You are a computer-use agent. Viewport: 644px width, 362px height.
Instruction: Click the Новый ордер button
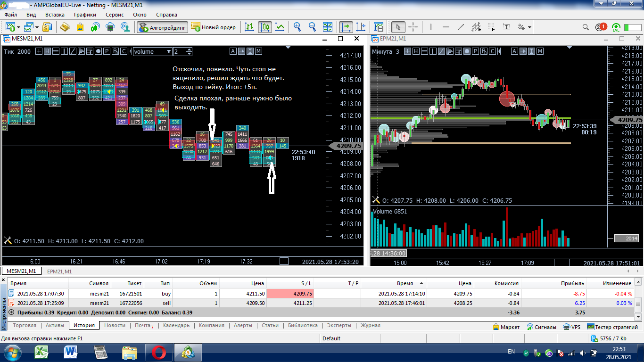pyautogui.click(x=214, y=27)
